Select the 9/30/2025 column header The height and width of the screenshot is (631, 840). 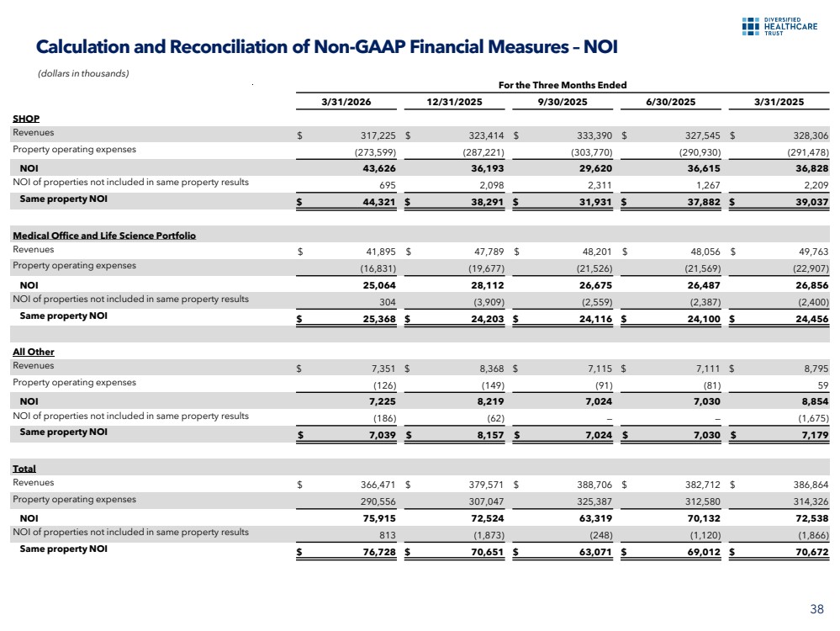coord(563,102)
